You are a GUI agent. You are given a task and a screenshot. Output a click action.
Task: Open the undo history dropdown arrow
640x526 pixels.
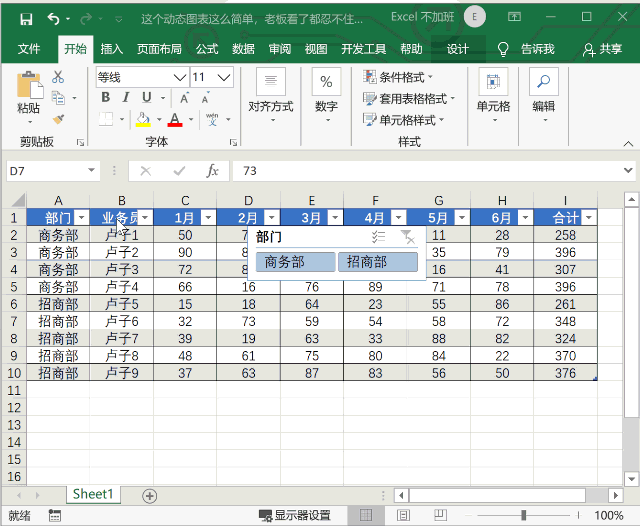click(x=68, y=19)
